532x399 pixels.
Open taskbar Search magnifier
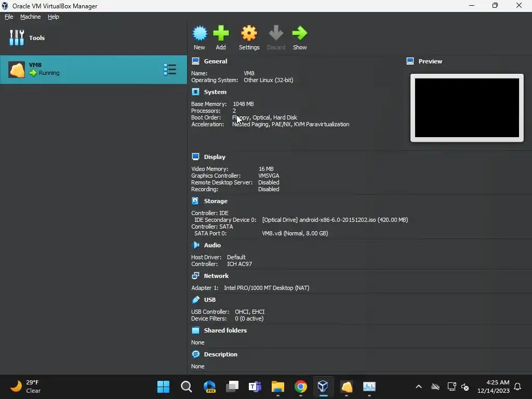187,387
